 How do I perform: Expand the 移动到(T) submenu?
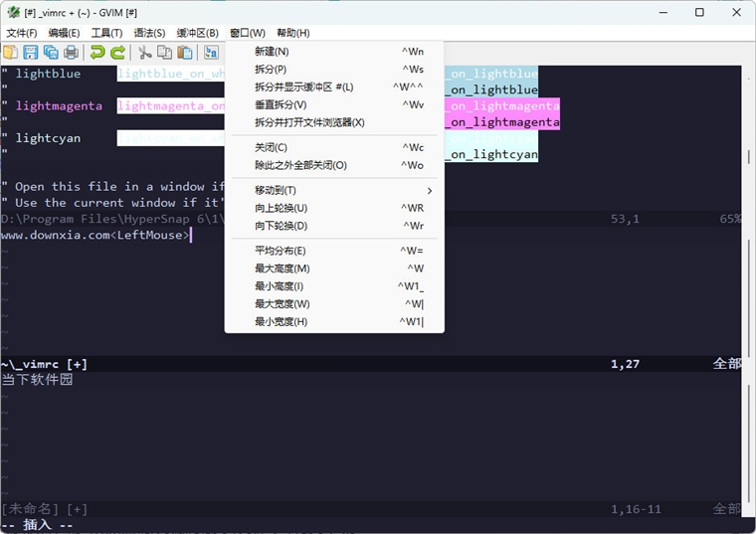(x=334, y=190)
